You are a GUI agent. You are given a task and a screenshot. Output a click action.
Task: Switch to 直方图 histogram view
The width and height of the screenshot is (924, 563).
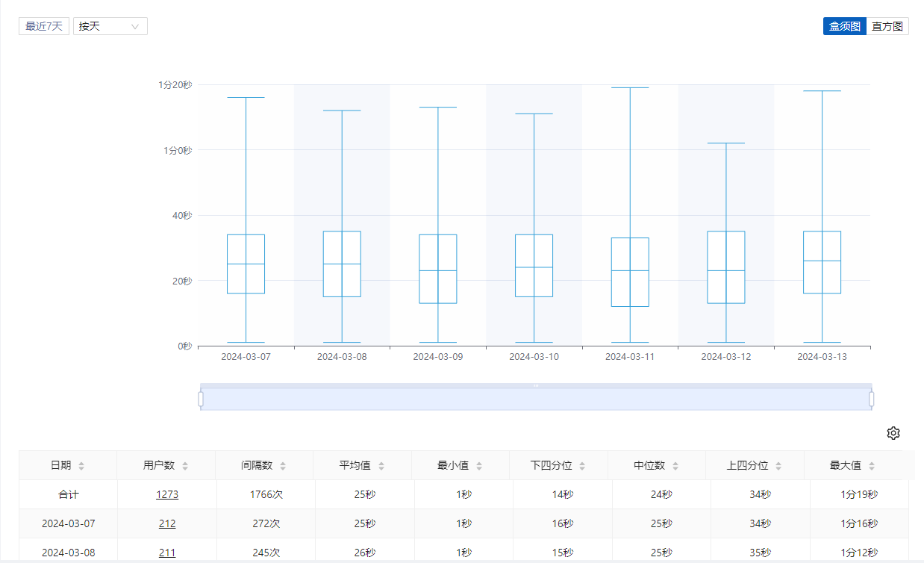click(887, 26)
